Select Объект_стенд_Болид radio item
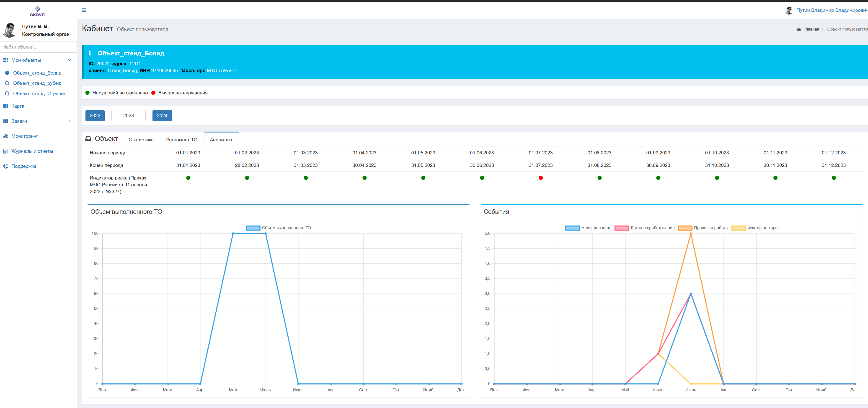The width and height of the screenshot is (868, 408). tap(7, 73)
